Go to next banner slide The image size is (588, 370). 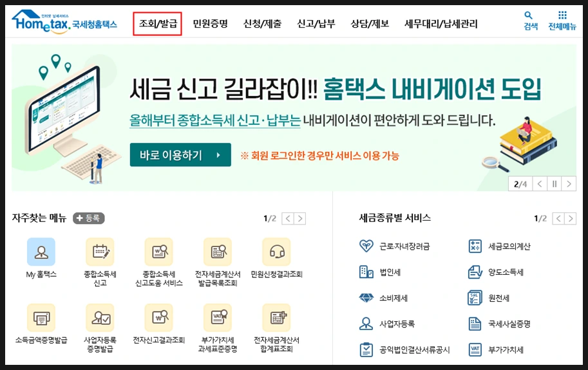pyautogui.click(x=569, y=184)
